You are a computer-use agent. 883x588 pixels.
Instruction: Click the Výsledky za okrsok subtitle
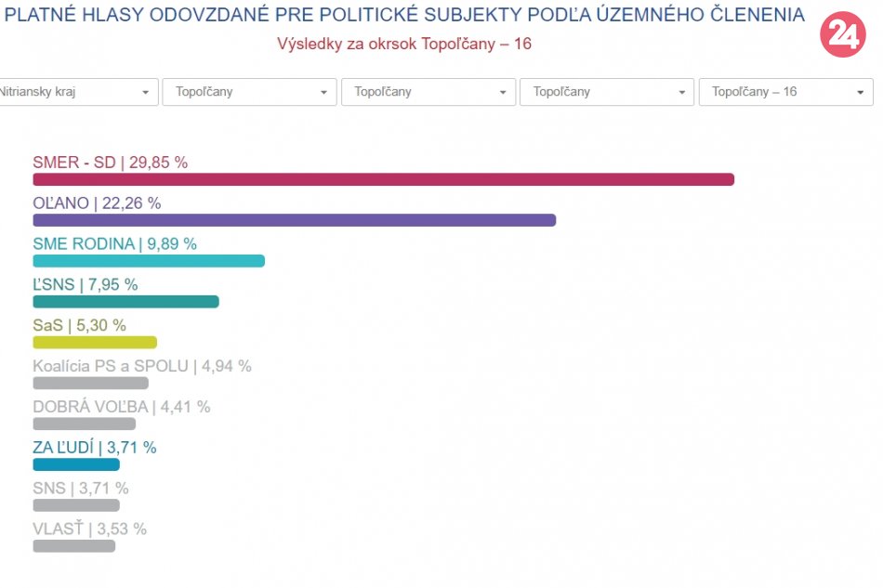pyautogui.click(x=404, y=44)
